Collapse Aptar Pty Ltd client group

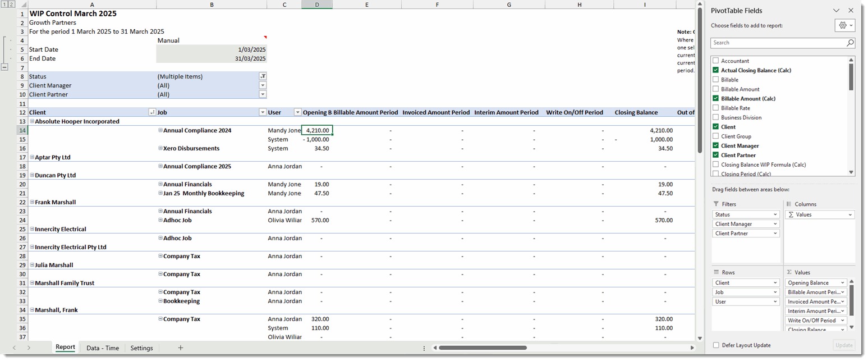click(x=32, y=157)
